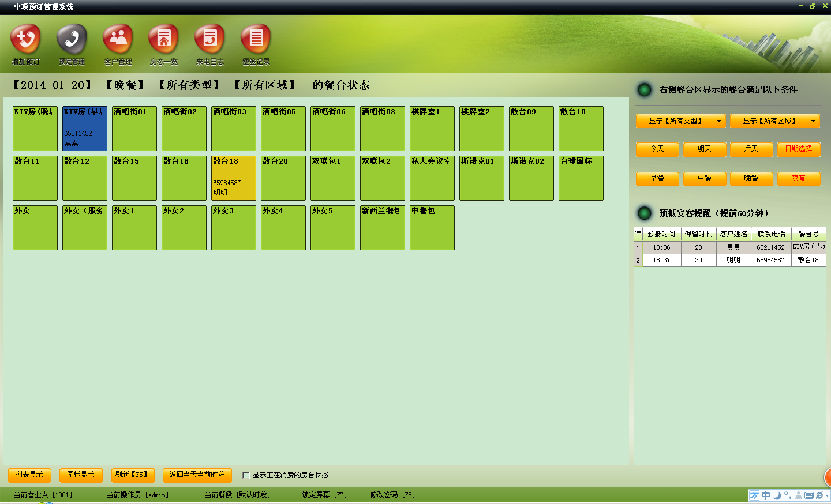Switch to 列表显示 list view
The height and width of the screenshot is (504, 831).
point(29,475)
